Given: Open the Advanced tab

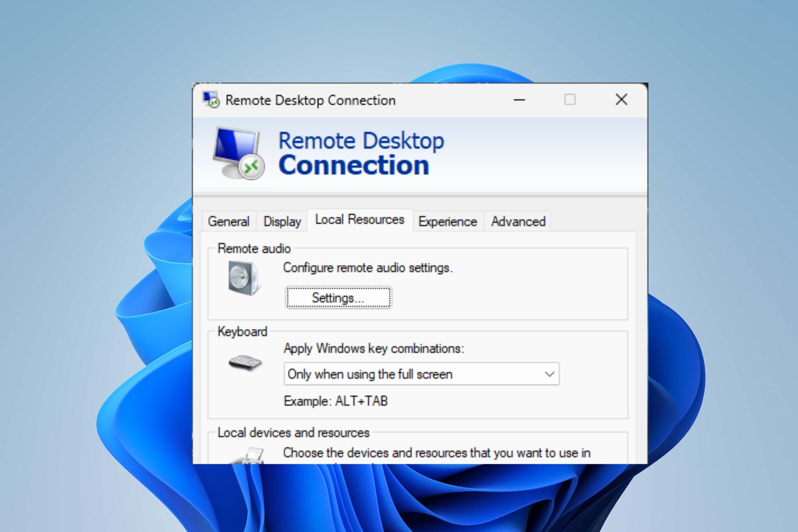Looking at the screenshot, I should click(x=518, y=222).
